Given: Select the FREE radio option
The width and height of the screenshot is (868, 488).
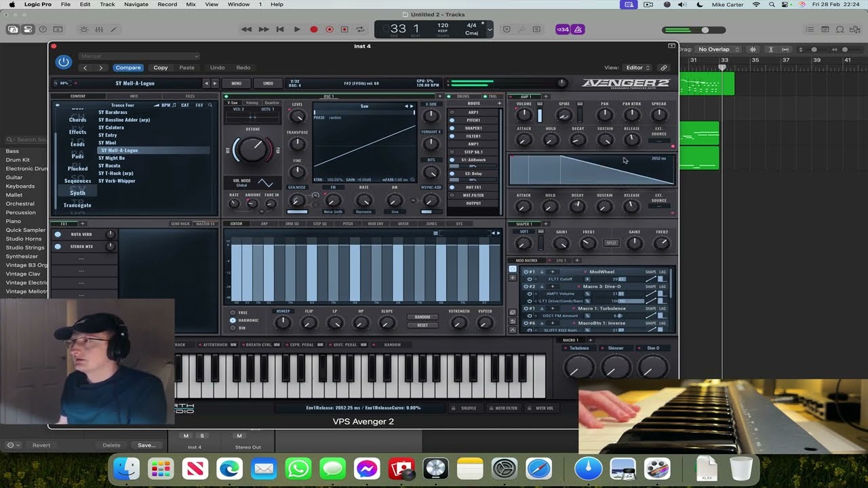Looking at the screenshot, I should pos(233,313).
